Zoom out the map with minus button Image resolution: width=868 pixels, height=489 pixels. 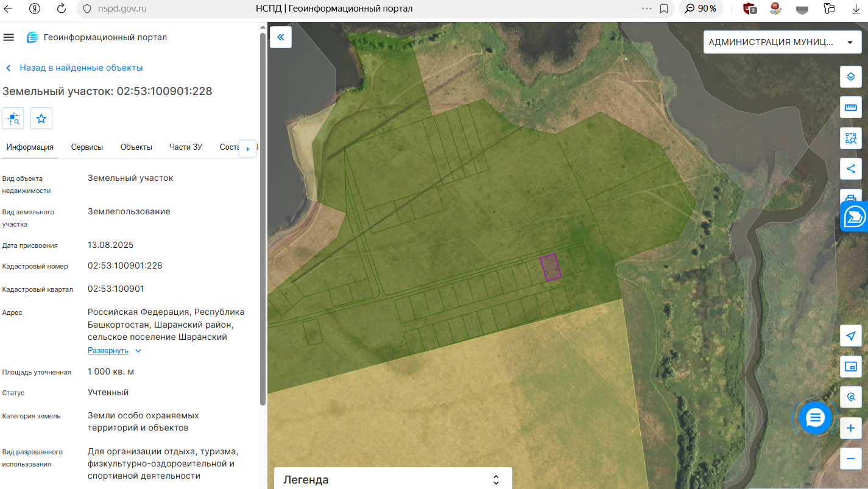pos(851,459)
